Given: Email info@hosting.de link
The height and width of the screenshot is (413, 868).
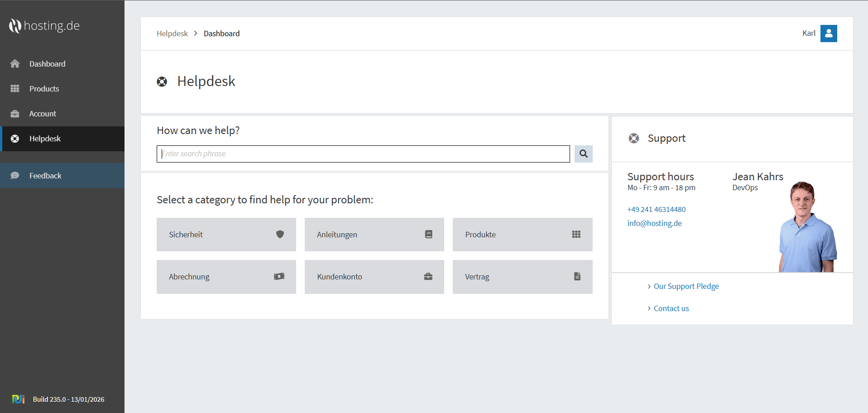Looking at the screenshot, I should [x=655, y=223].
